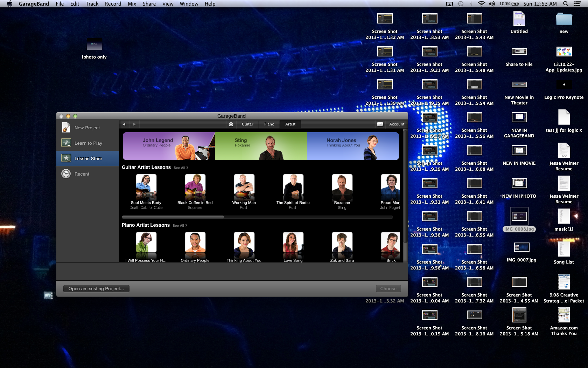Open Sting Roxanne banner

pyautogui.click(x=261, y=146)
